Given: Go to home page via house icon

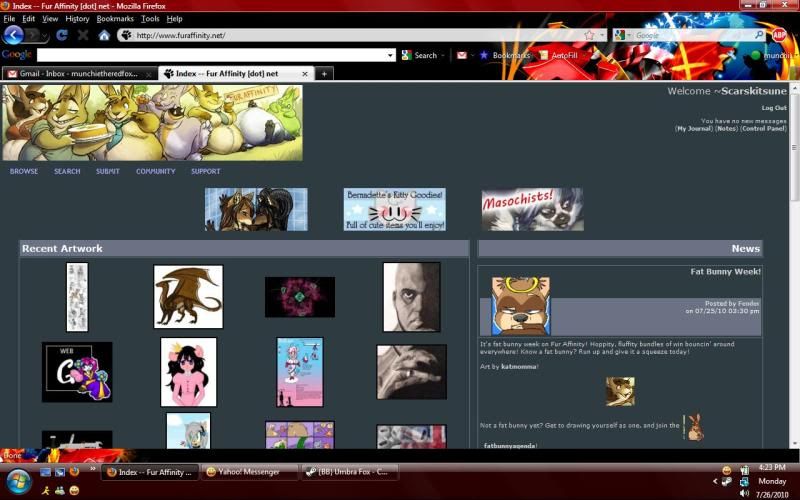Looking at the screenshot, I should pos(104,35).
